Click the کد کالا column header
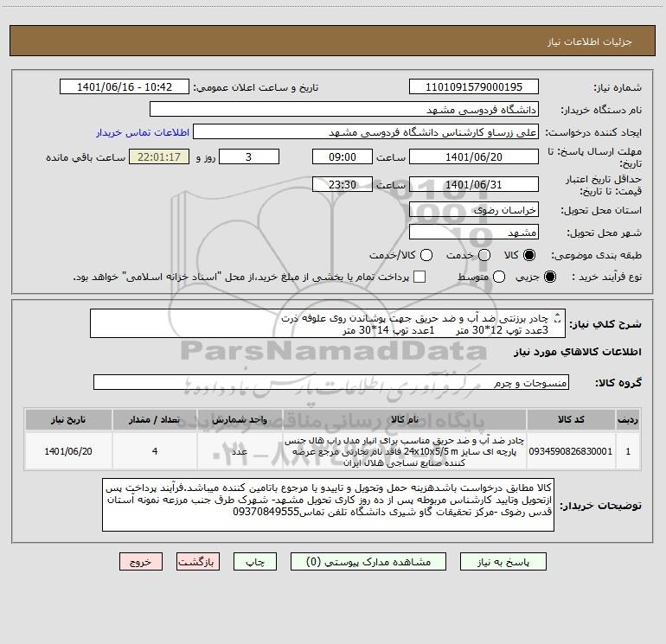Screen dimensions: 666x644 click(x=571, y=419)
